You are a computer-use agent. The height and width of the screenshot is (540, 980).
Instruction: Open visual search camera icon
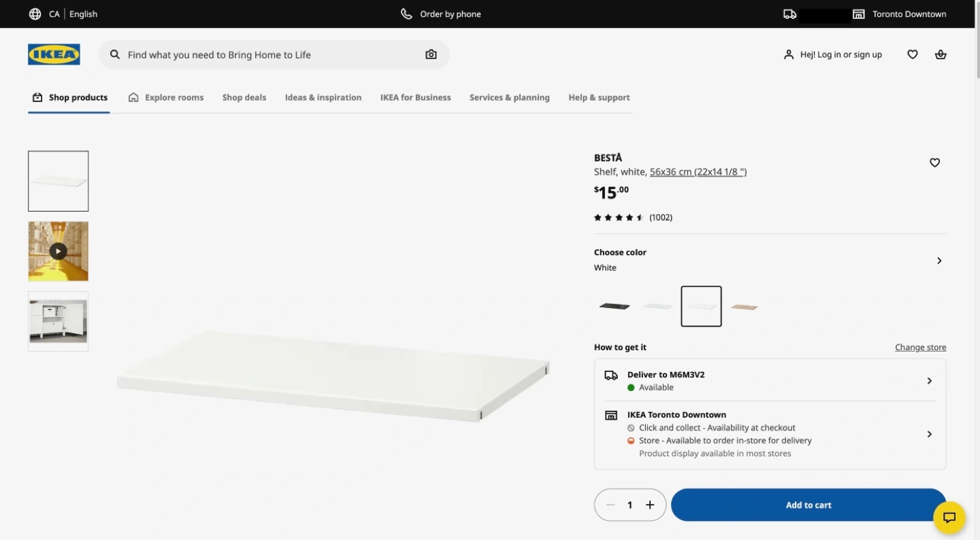tap(431, 54)
